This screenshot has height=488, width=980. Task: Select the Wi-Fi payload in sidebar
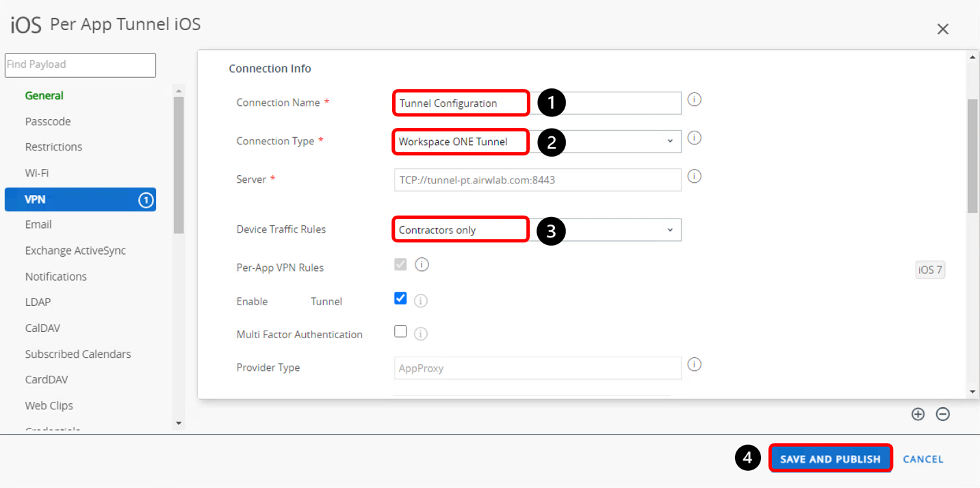37,173
